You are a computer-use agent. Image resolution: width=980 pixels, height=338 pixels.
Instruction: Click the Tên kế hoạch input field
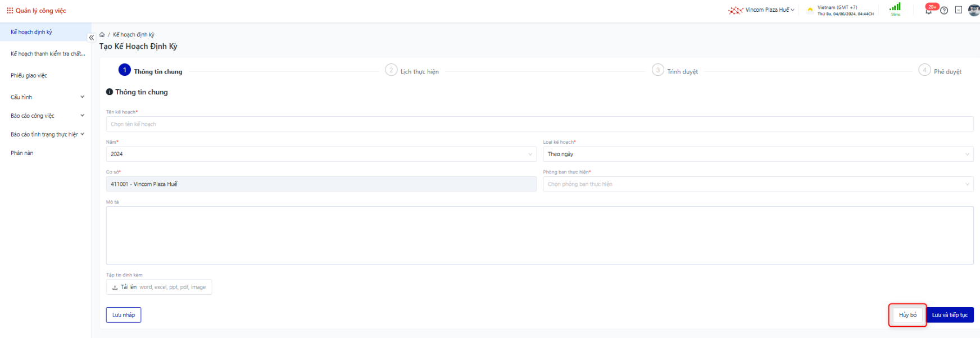click(539, 124)
